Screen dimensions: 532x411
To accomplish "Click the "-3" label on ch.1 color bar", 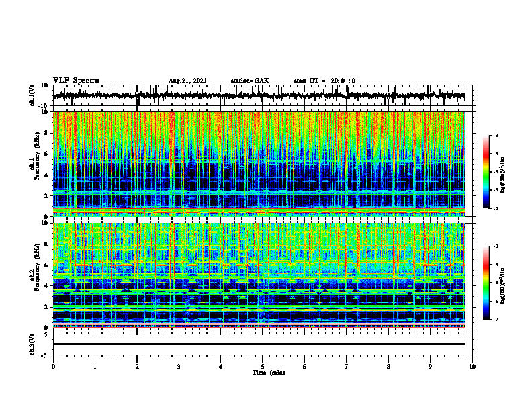I will [495, 136].
